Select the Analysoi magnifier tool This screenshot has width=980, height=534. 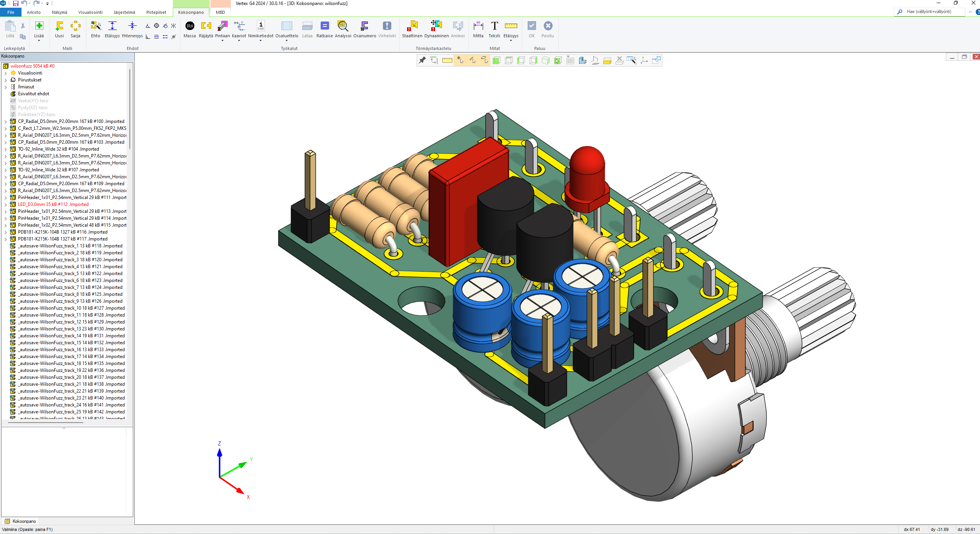343,26
